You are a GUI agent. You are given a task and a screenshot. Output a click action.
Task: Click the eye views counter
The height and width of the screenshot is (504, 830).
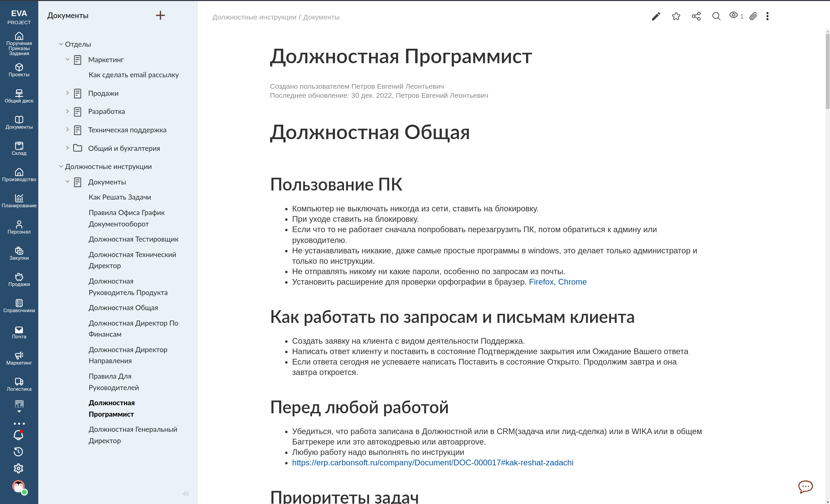pos(736,15)
